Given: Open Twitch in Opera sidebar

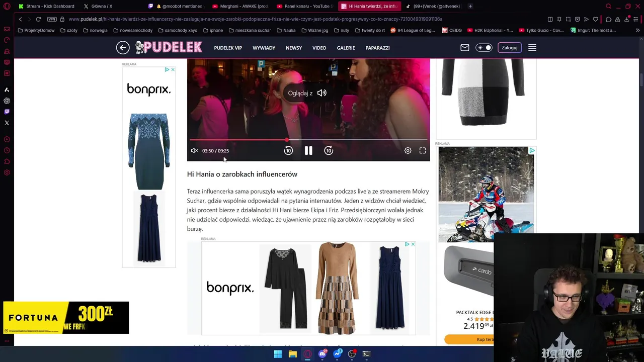Looking at the screenshot, I should (x=7, y=112).
